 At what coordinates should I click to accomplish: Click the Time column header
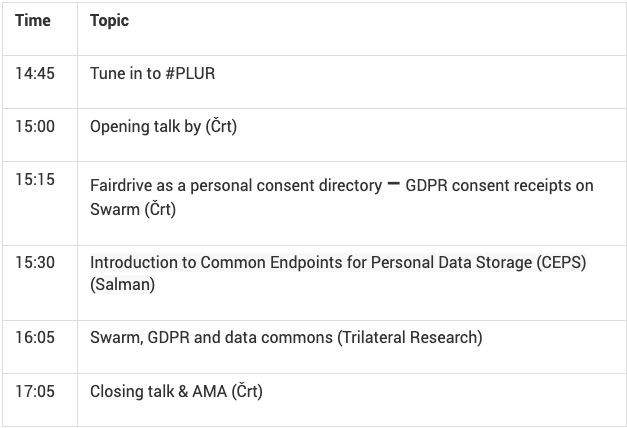(32, 20)
